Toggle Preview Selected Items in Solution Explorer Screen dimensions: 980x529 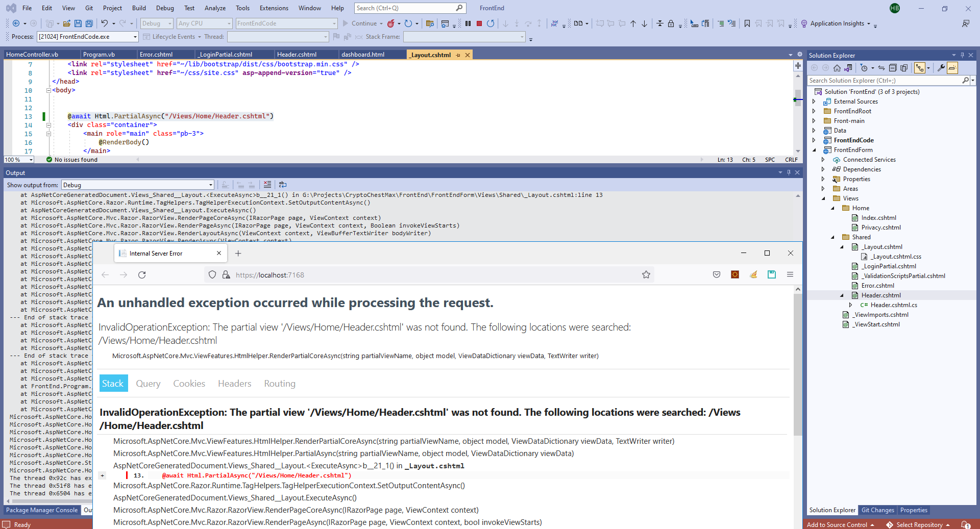[952, 68]
